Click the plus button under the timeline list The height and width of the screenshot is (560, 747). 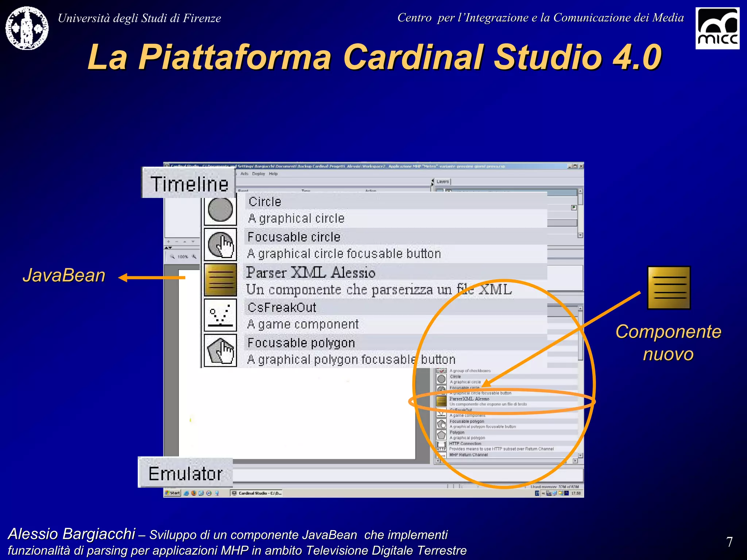[169, 242]
